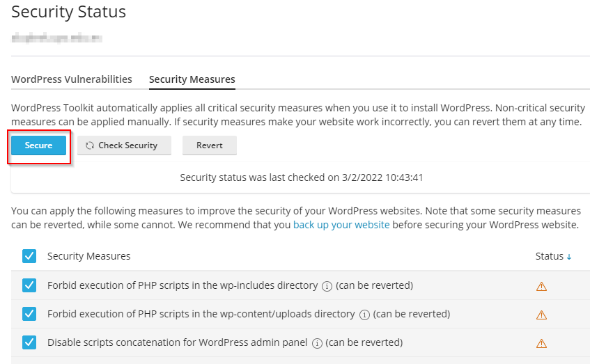The height and width of the screenshot is (364, 590).
Task: Uncheck Disable scripts concatenation checkbox
Action: click(x=29, y=342)
